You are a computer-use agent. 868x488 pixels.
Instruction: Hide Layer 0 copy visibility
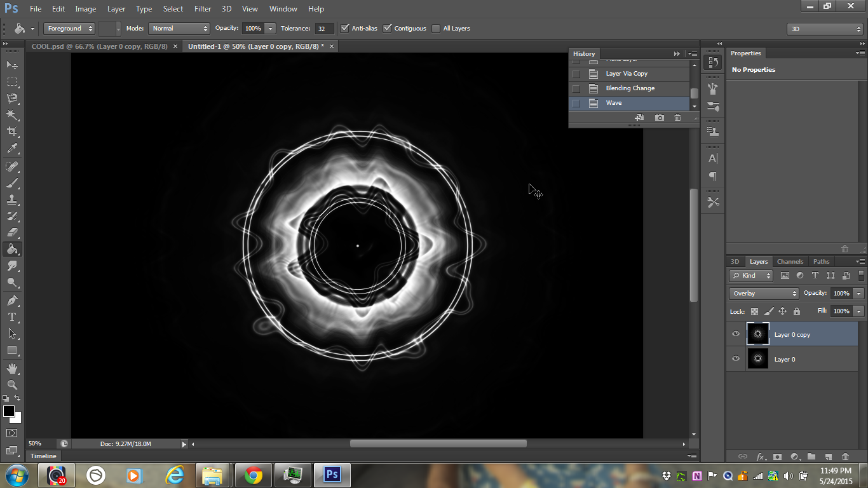pyautogui.click(x=736, y=334)
